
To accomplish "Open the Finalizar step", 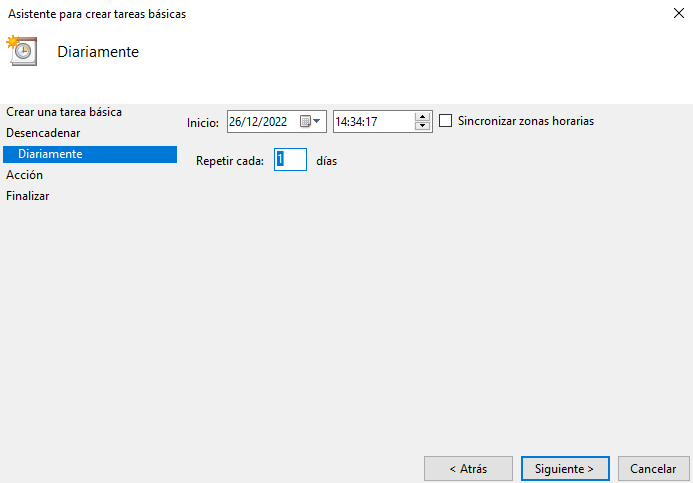I will click(28, 196).
